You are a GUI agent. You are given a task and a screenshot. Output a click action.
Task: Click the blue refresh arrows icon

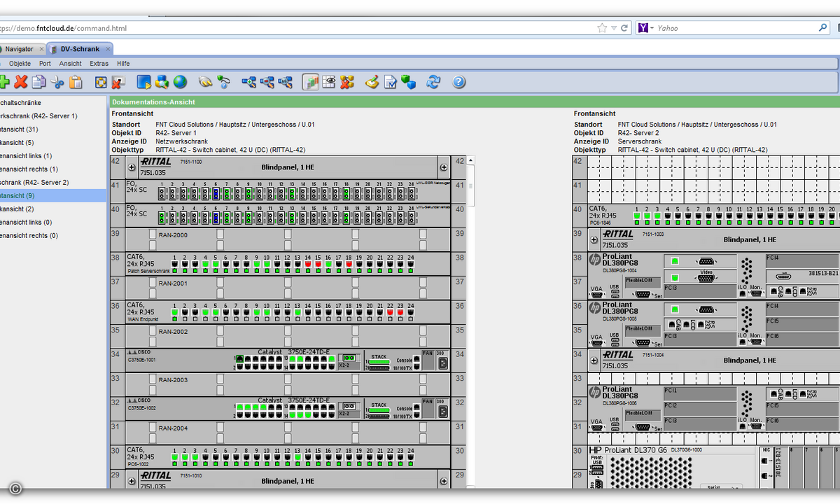pyautogui.click(x=434, y=82)
